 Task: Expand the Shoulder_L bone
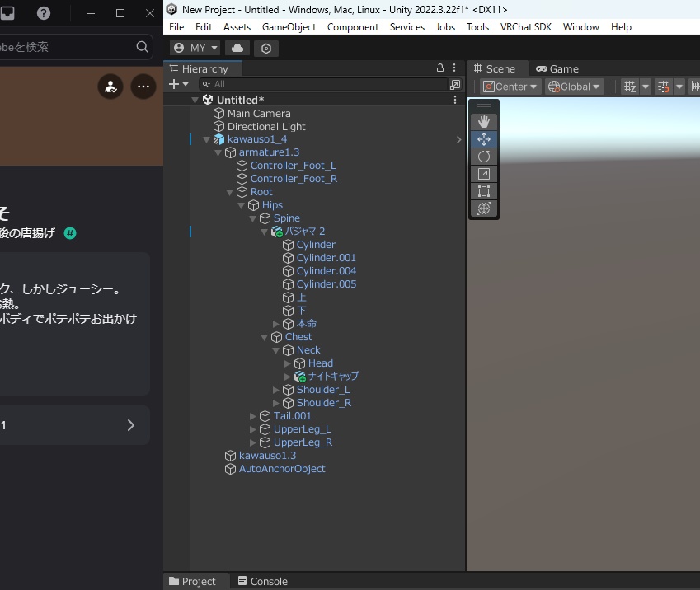point(276,390)
